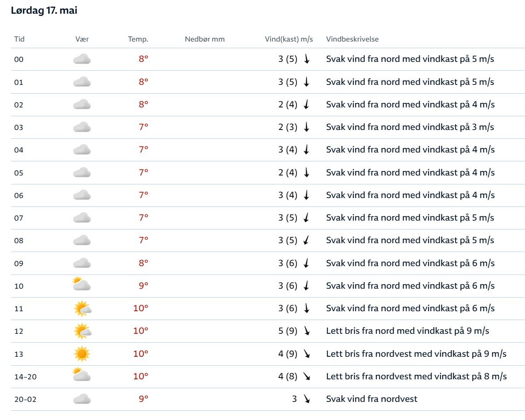The image size is (525, 420).
Task: Click the partly sunny icon at hour 10
Action: 82,286
